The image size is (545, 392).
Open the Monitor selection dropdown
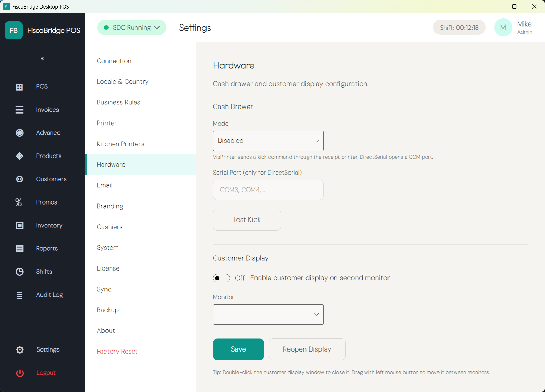[x=268, y=314]
